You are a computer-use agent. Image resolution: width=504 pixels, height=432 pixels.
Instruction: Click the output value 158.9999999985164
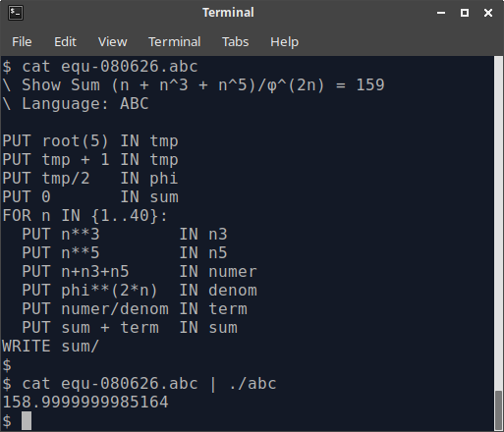[x=85, y=403]
